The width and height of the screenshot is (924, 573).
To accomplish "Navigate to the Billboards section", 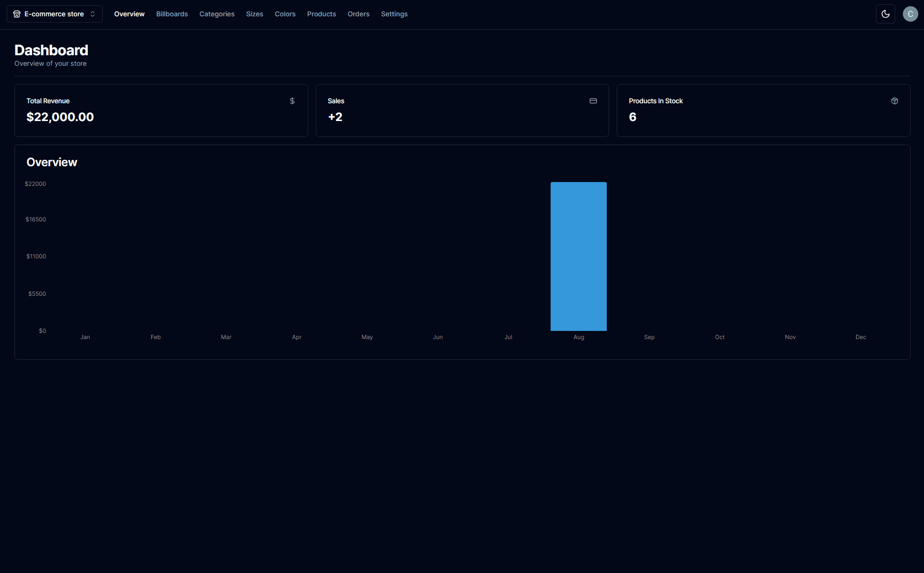I will pyautogui.click(x=172, y=14).
